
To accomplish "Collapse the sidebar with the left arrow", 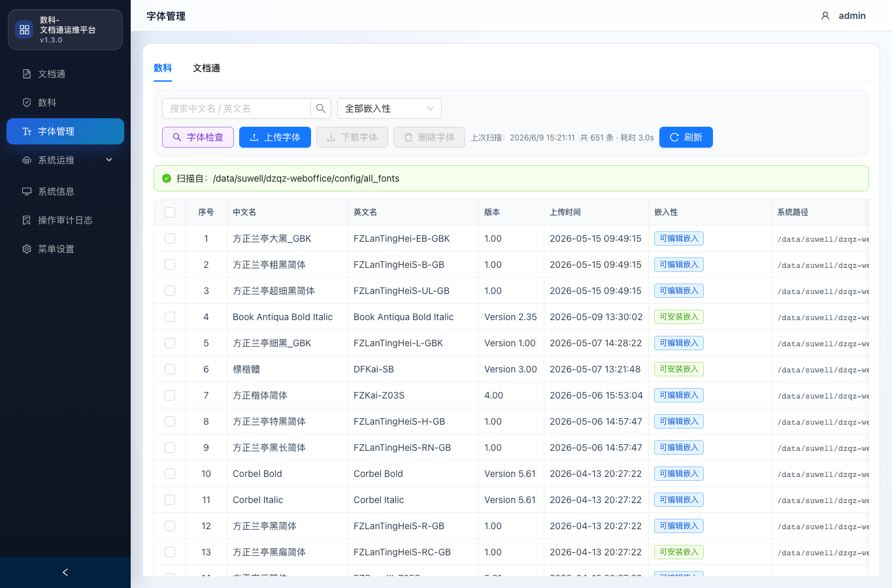I will 65,572.
